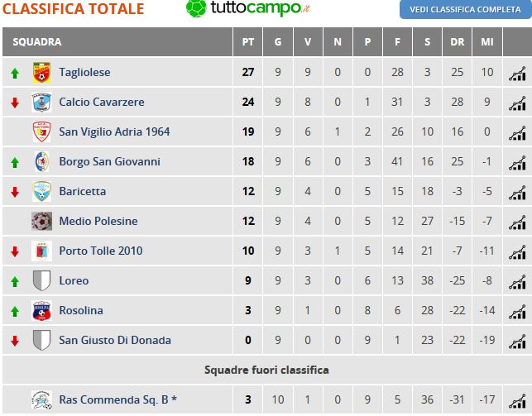Click the Tagliolese team crest
The width and height of the screenshot is (532, 416).
point(41,72)
